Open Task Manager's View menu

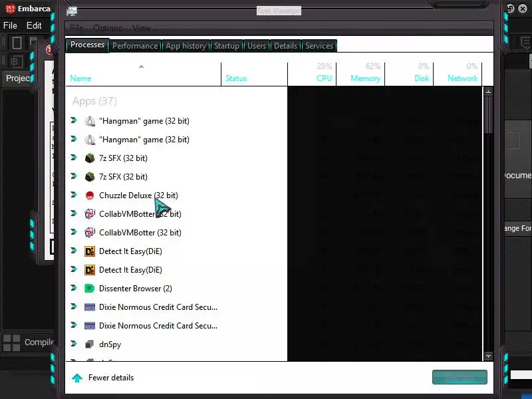pos(142,28)
